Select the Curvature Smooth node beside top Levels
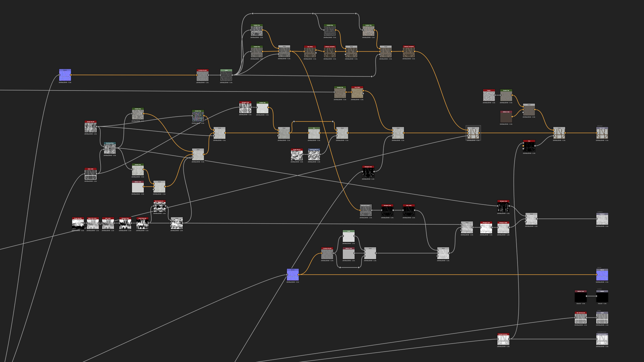The image size is (644, 362). [202, 76]
